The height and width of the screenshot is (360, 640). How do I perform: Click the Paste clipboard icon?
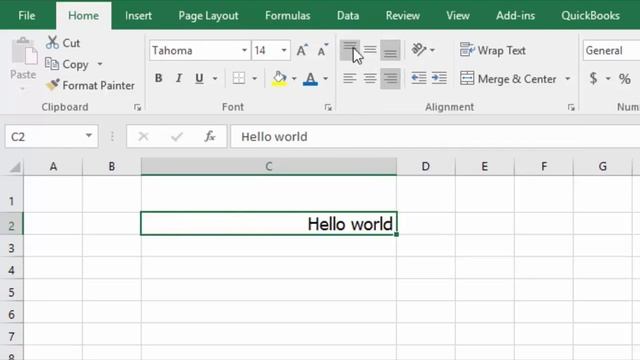(24, 52)
